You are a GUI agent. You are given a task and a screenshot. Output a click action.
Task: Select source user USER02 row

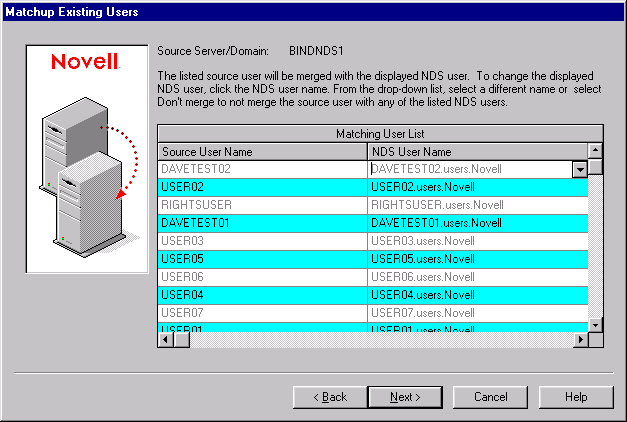pos(262,187)
